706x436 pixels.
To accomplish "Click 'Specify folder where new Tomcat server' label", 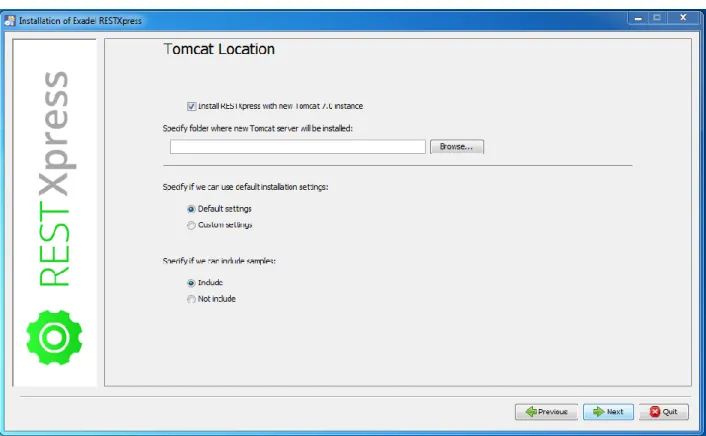I will (x=258, y=128).
